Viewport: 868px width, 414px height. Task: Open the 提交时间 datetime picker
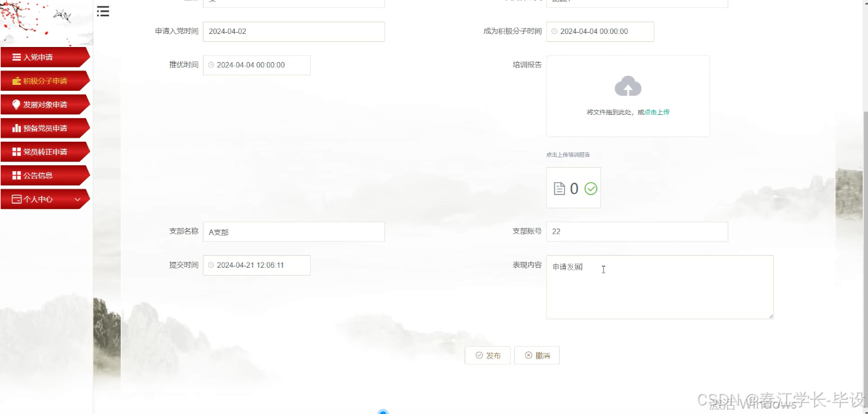click(256, 265)
